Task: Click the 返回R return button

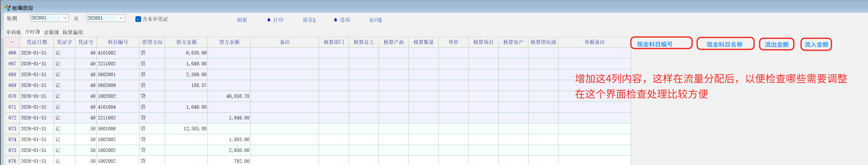Action: (375, 20)
